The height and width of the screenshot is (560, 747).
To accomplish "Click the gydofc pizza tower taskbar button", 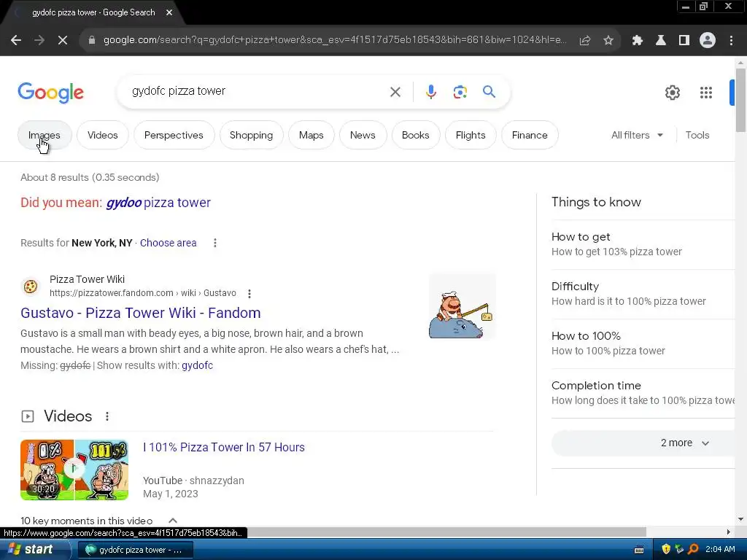I will coord(135,550).
